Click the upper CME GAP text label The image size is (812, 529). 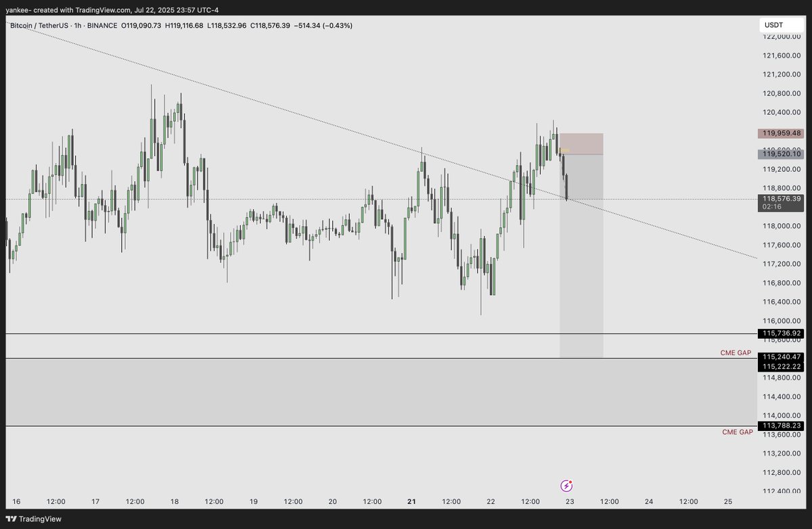point(735,353)
